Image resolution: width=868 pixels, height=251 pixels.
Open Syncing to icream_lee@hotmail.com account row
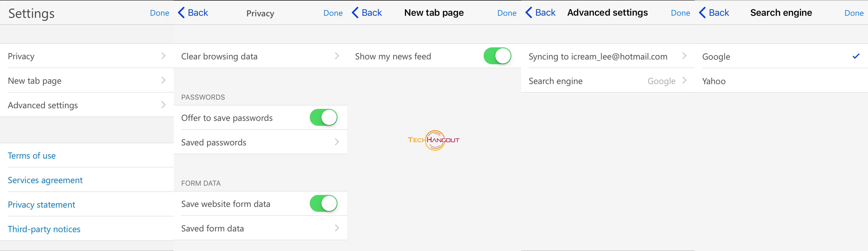click(608, 56)
